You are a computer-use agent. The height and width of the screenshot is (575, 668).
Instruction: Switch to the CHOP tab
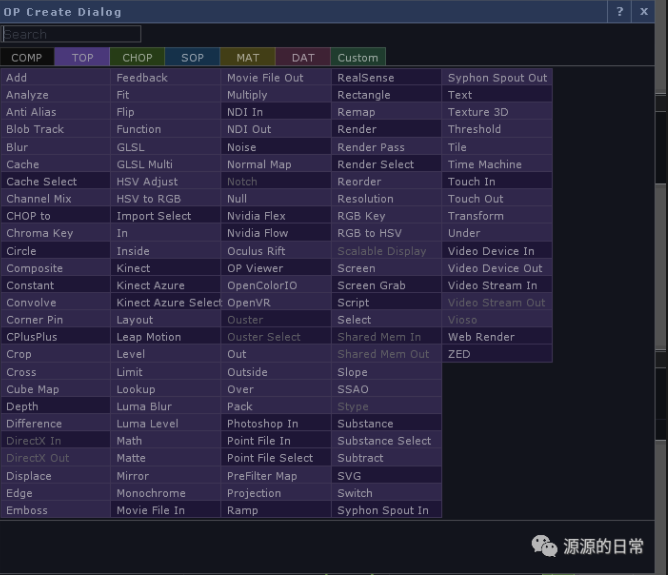click(x=137, y=58)
